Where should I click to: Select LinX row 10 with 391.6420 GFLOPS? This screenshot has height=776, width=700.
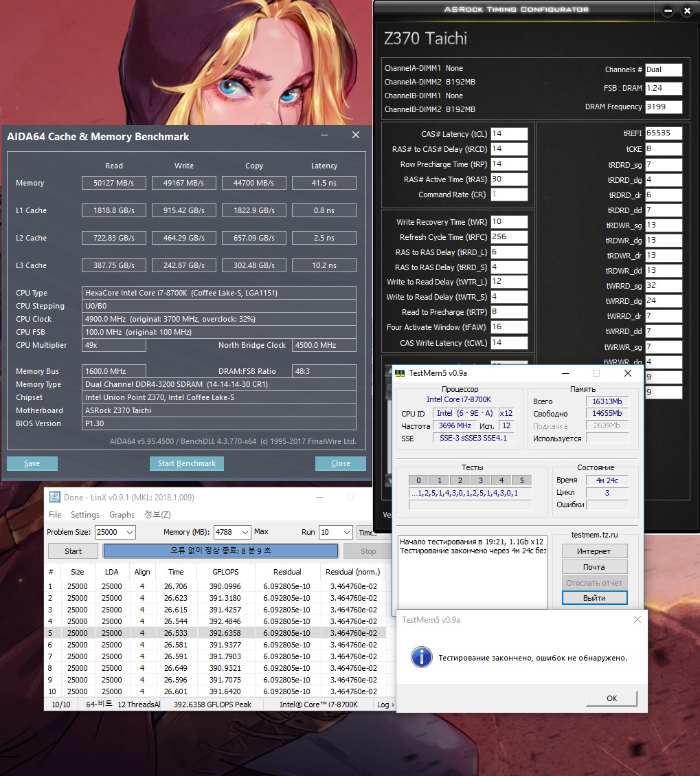(x=215, y=691)
